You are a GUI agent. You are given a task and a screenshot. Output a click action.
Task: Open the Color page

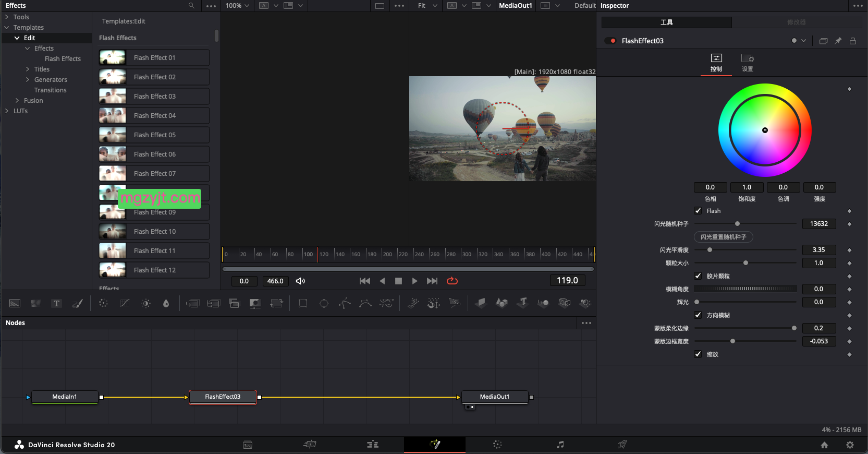pyautogui.click(x=497, y=445)
